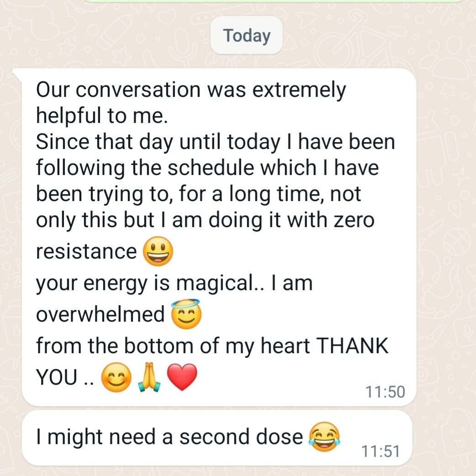
Task: Select the "Today" date chip
Action: 247,35
